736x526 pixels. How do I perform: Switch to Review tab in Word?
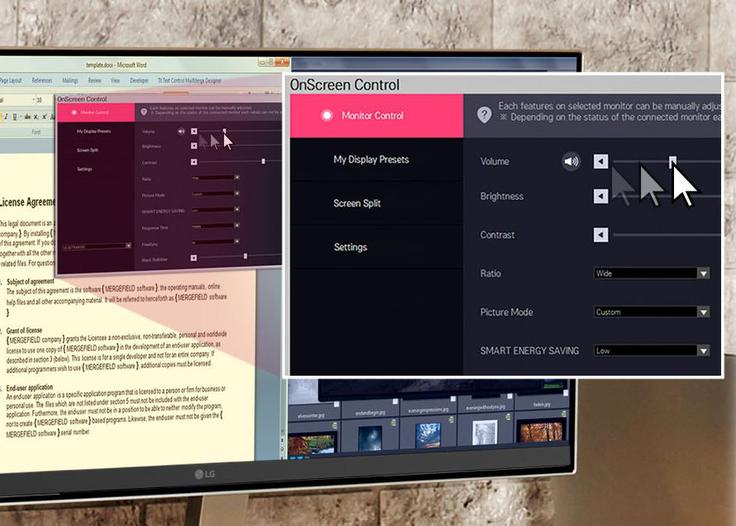point(94,81)
